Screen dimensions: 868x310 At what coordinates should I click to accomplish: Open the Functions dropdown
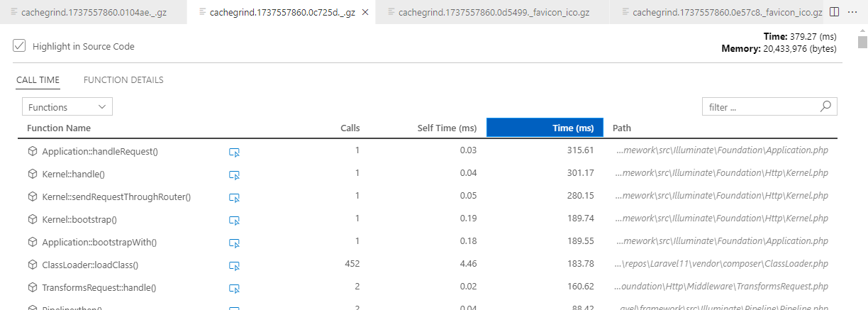pos(67,107)
